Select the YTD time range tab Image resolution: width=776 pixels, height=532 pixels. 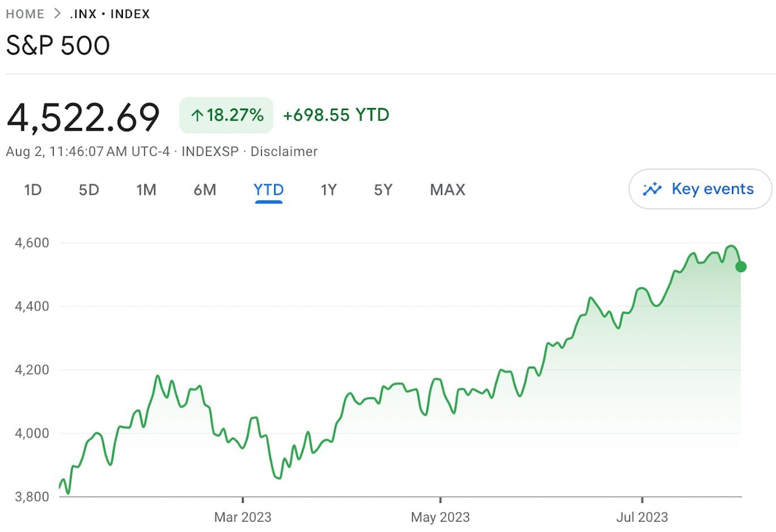(x=268, y=190)
